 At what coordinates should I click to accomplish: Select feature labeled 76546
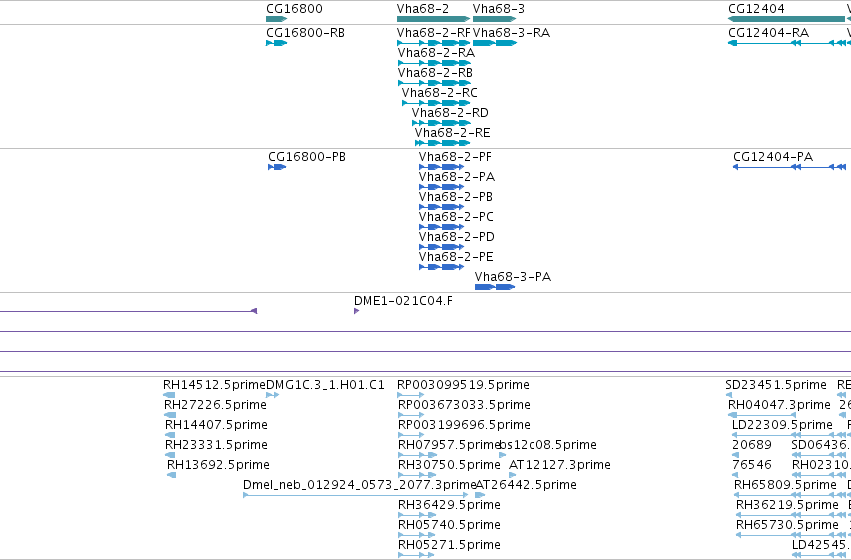pos(752,465)
